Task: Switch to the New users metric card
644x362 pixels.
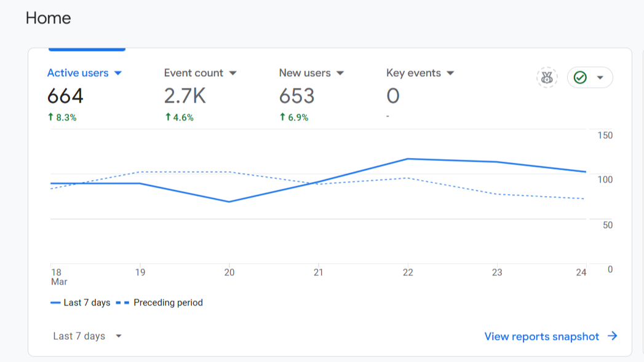Action: pos(305,73)
